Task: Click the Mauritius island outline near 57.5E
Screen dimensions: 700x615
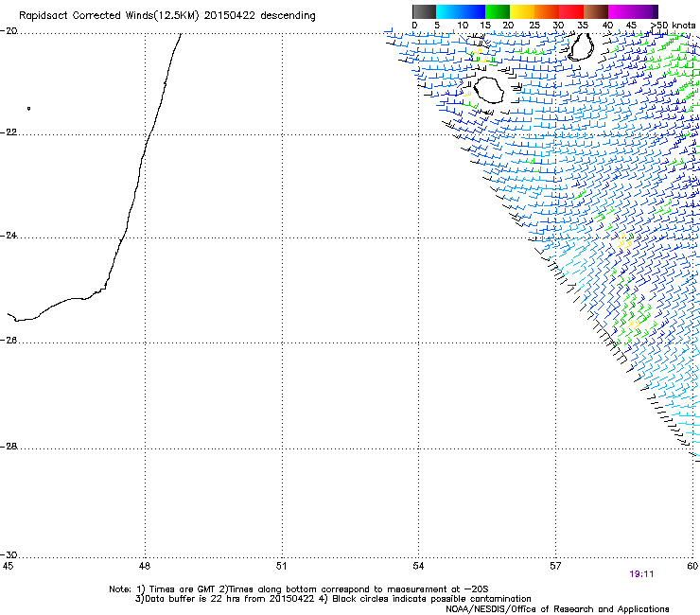Action: coord(582,46)
